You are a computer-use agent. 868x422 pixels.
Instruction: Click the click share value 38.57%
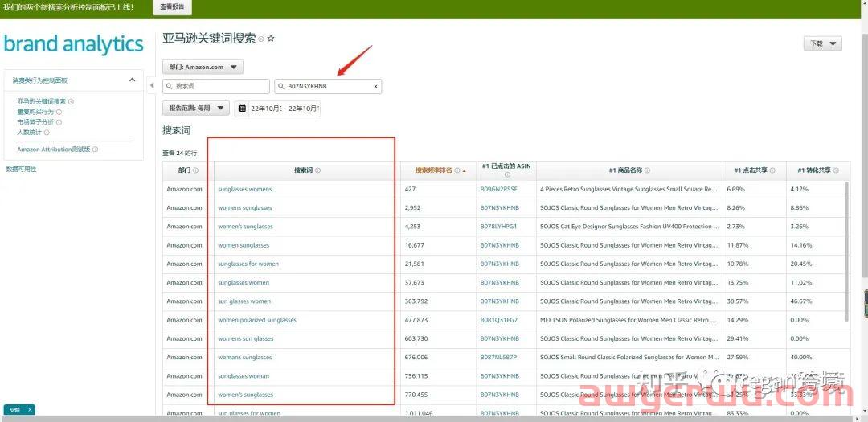(x=735, y=301)
